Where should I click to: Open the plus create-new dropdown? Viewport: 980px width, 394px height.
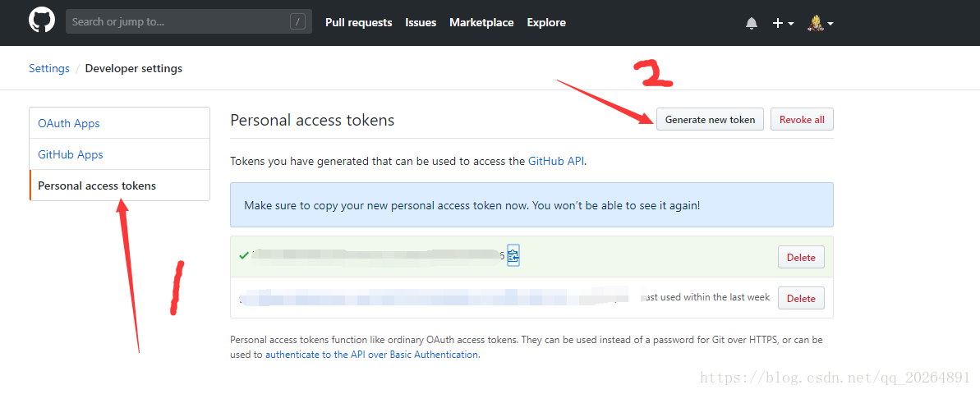tap(783, 23)
